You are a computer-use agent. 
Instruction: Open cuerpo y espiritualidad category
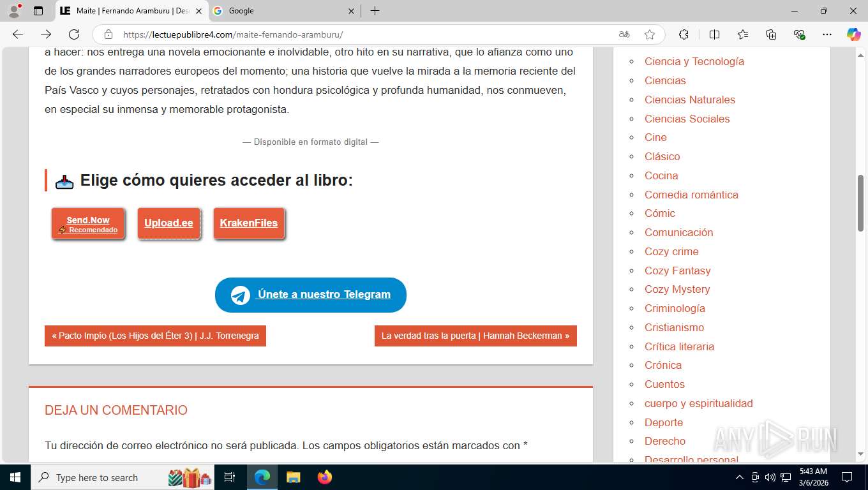tap(699, 403)
